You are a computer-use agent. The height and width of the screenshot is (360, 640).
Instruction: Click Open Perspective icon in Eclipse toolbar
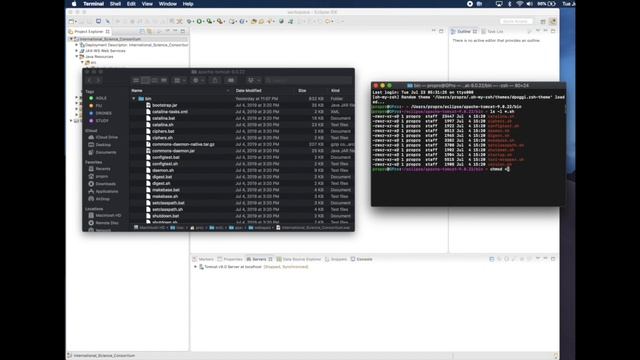pos(543,21)
